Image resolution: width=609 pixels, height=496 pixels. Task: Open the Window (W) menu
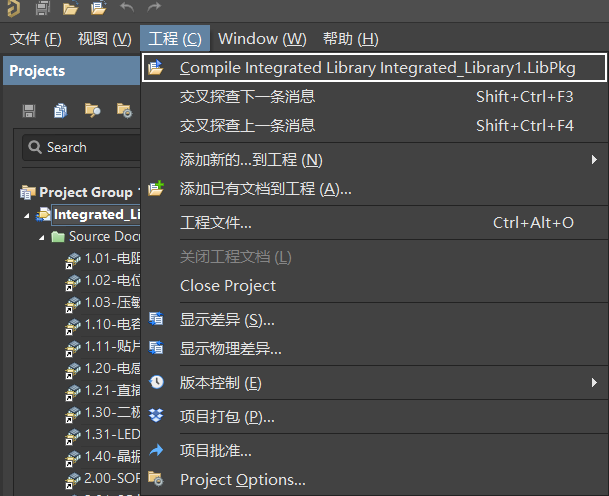(x=262, y=39)
